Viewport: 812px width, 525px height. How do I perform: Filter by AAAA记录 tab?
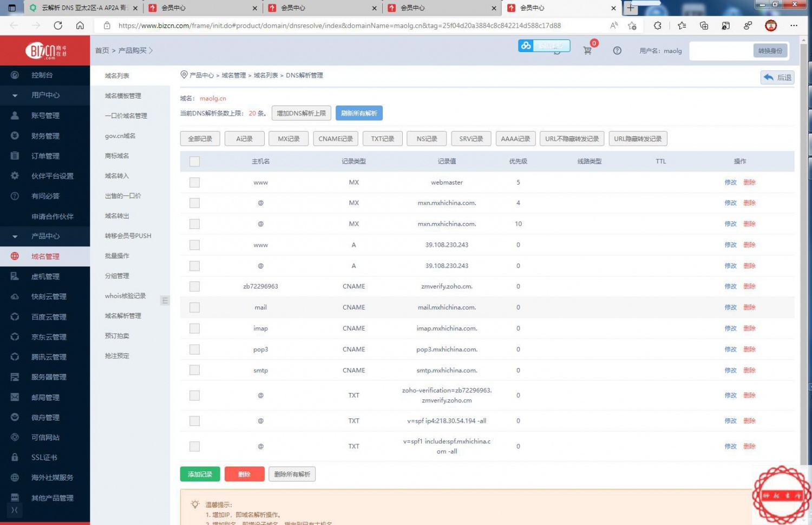point(515,139)
